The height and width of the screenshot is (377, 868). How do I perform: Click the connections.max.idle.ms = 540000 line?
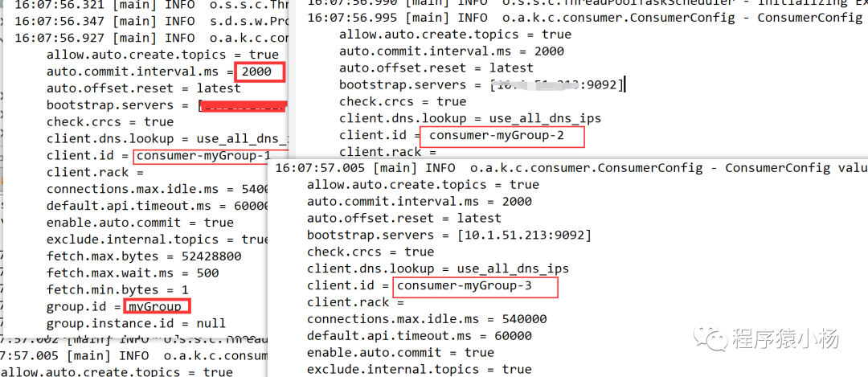(427, 319)
